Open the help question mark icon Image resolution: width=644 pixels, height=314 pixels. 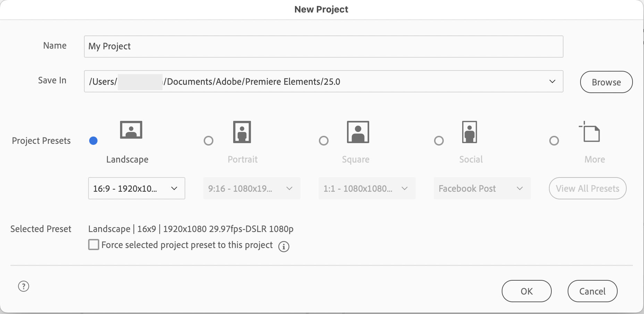23,287
